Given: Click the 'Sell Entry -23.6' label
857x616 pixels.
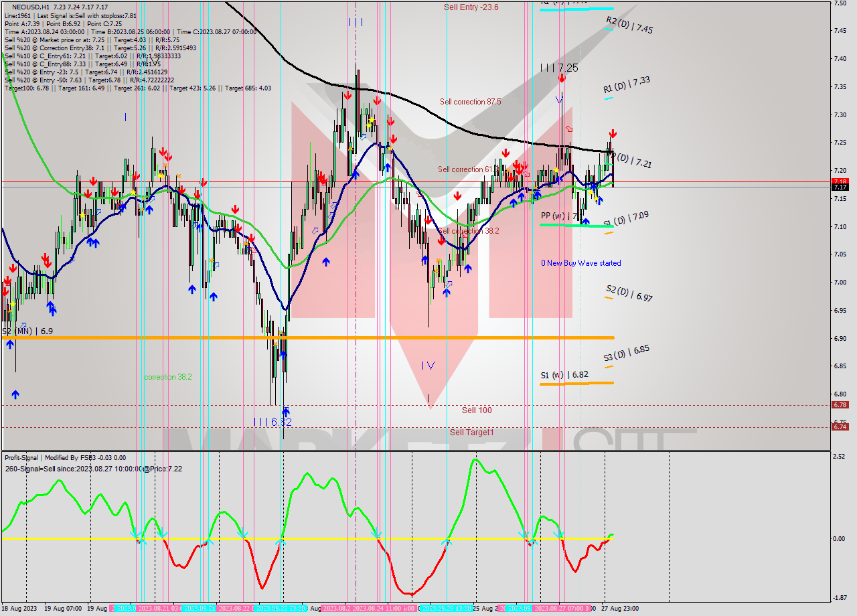Looking at the screenshot, I should (471, 7).
